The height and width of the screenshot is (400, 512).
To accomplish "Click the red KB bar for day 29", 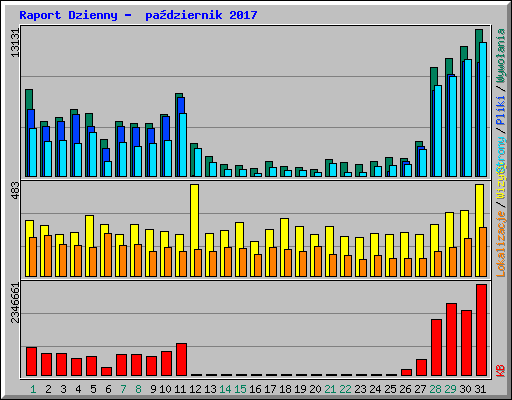I will click(x=451, y=340).
